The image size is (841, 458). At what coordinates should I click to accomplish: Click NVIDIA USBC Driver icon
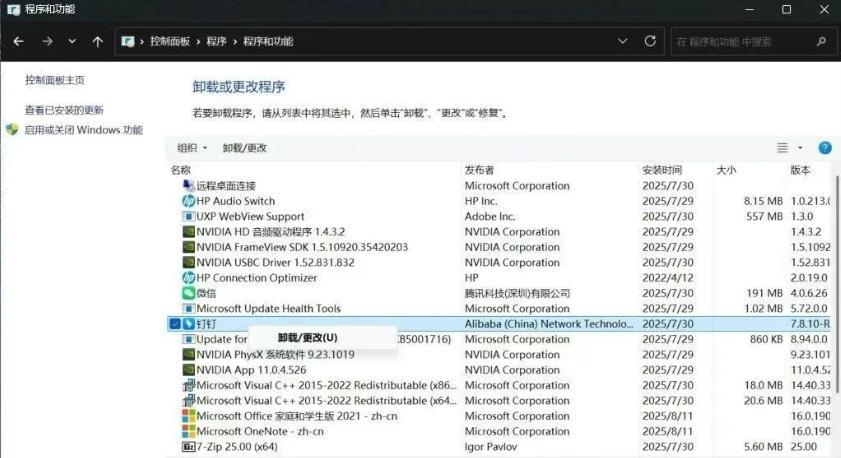coord(188,262)
